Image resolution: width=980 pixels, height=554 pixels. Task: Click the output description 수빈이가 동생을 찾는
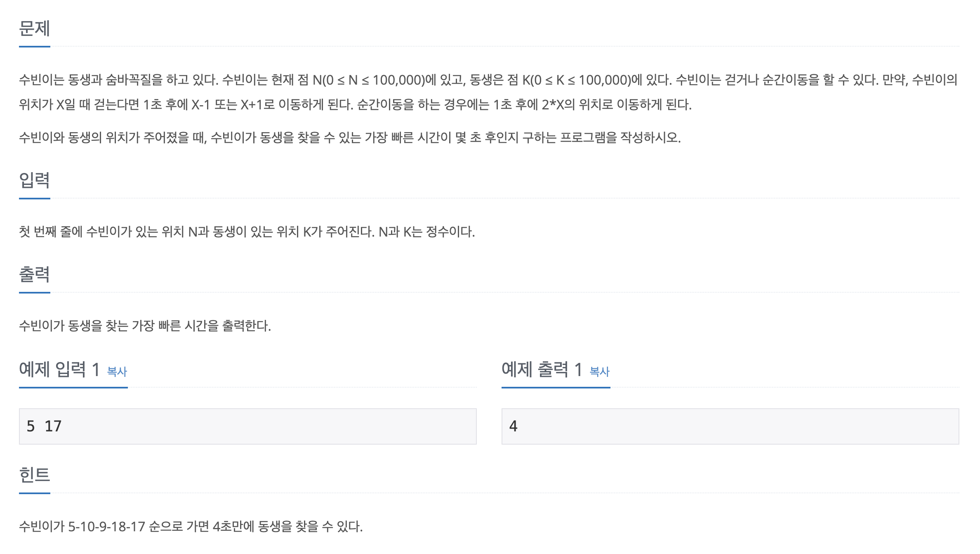point(145,326)
